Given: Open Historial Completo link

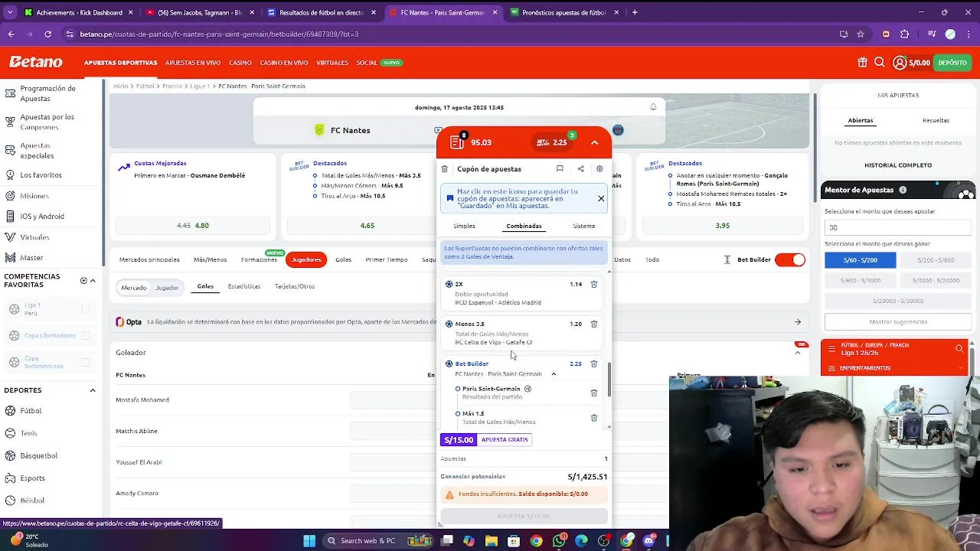Looking at the screenshot, I should tap(898, 165).
